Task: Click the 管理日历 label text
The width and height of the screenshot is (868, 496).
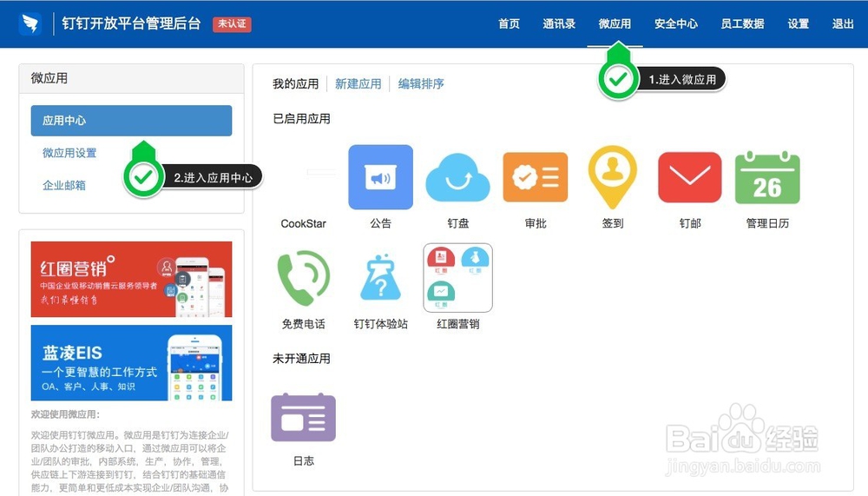Action: pos(767,223)
